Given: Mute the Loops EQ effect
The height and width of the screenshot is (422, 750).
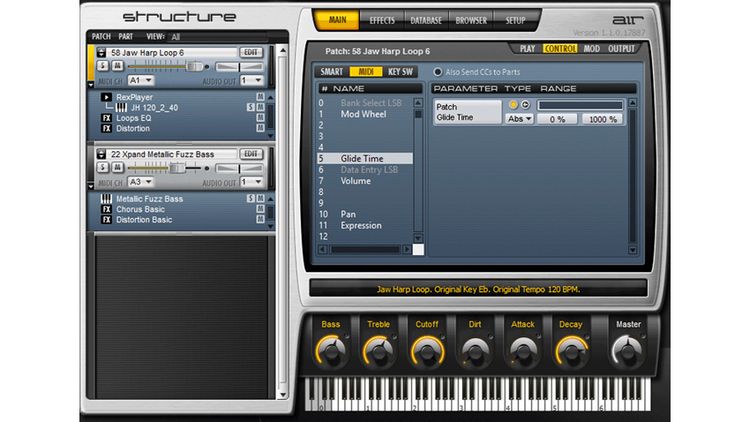Looking at the screenshot, I should [260, 118].
